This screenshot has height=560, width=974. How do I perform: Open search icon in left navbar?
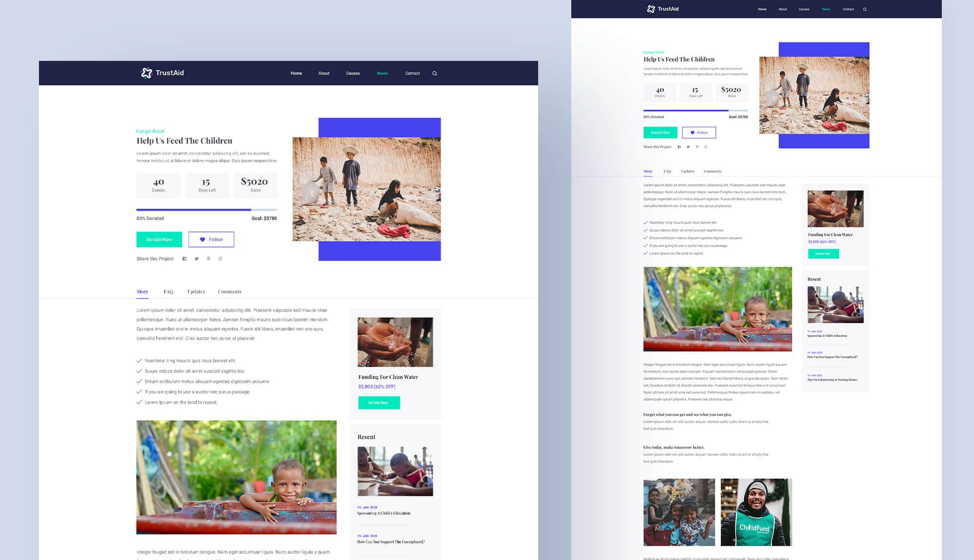pyautogui.click(x=434, y=74)
